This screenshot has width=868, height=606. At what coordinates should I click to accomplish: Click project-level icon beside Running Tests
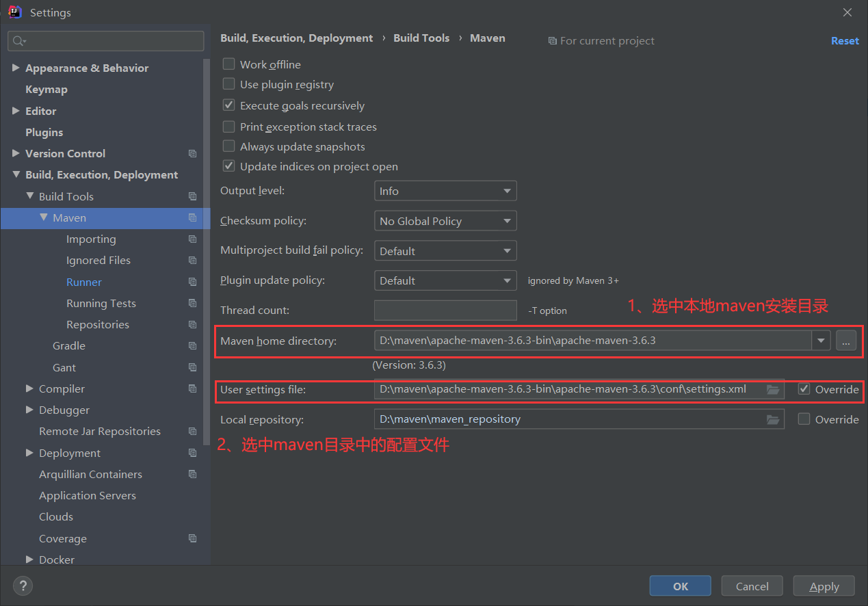192,303
